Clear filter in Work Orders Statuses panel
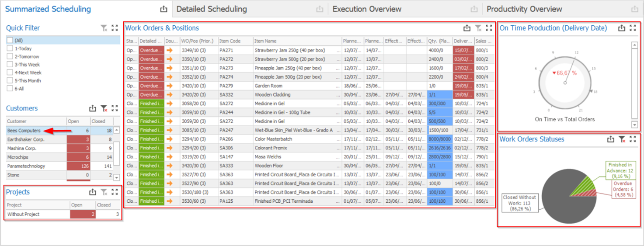The image size is (644, 246). tap(622, 139)
